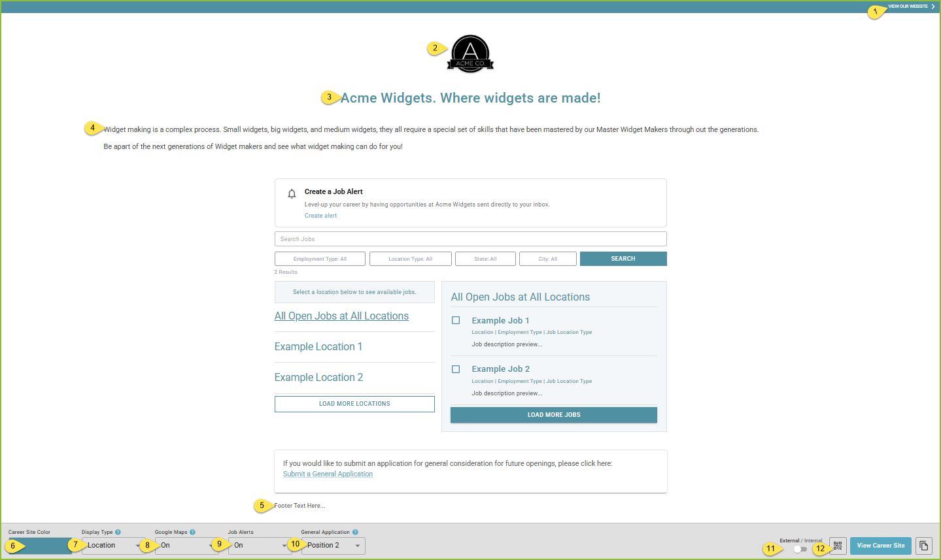Click the job alert bell icon
Screen dimensions: 941x560
point(292,194)
